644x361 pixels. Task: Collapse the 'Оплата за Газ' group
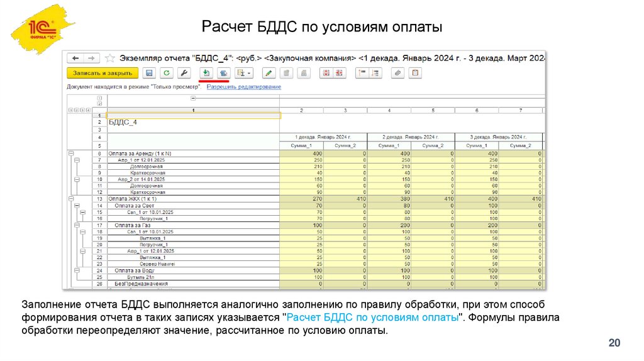77,225
